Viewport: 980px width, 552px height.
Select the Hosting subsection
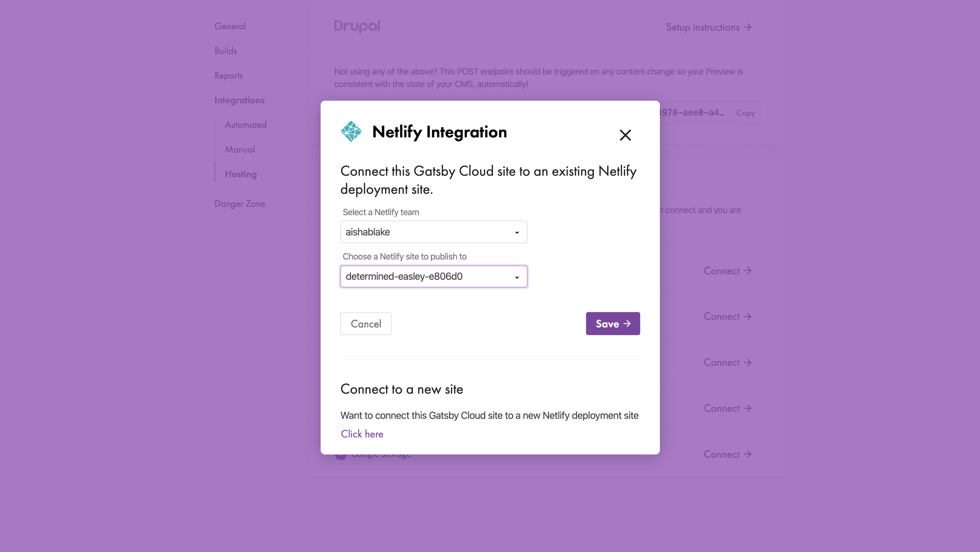tap(240, 174)
